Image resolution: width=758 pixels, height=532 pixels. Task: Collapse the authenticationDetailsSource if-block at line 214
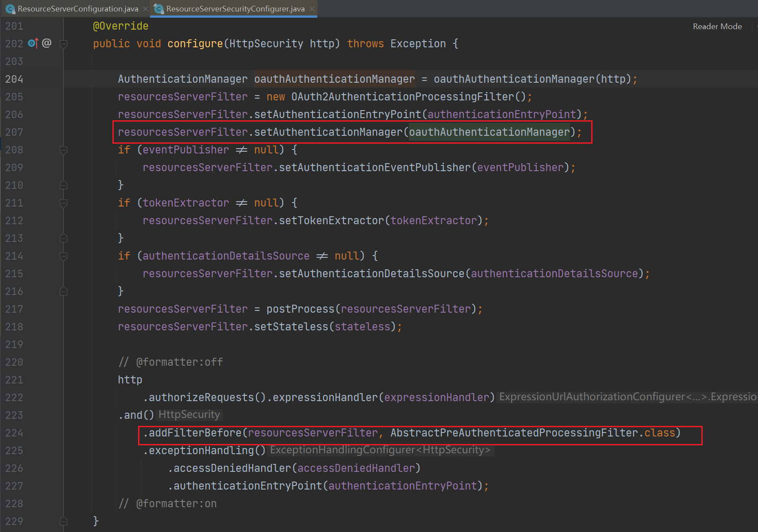63,256
